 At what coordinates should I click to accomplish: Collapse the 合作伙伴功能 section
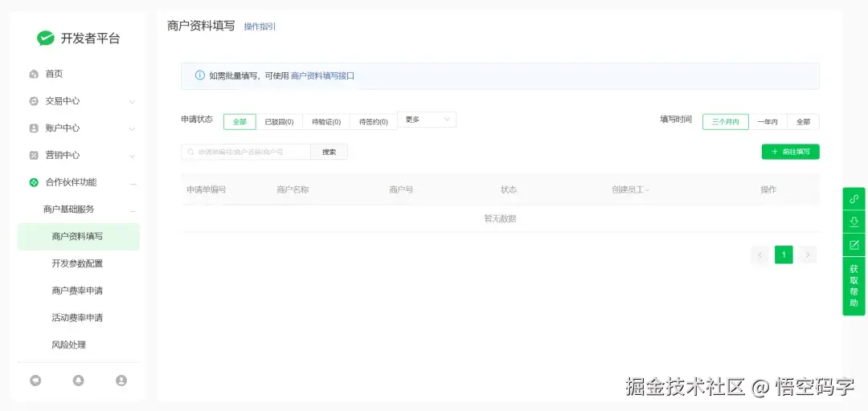[x=133, y=183]
